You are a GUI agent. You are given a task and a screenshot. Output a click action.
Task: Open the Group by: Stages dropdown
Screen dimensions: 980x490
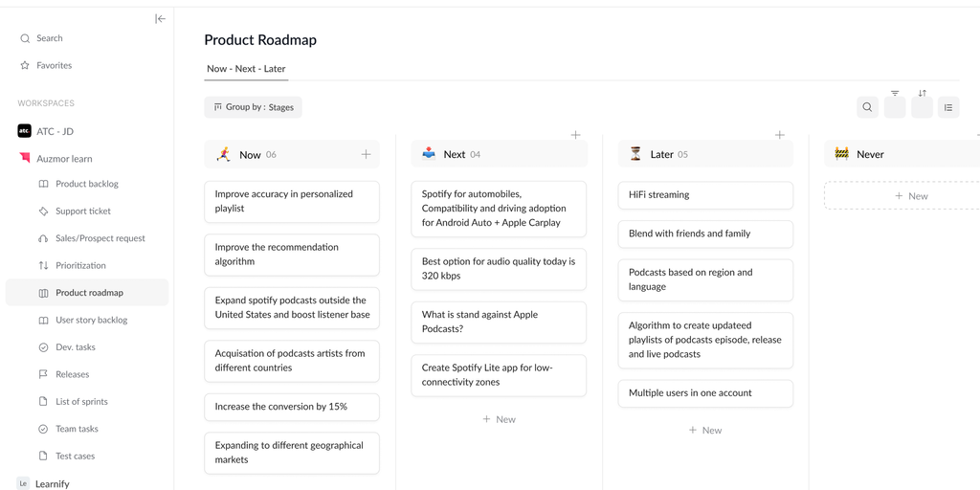tap(253, 107)
